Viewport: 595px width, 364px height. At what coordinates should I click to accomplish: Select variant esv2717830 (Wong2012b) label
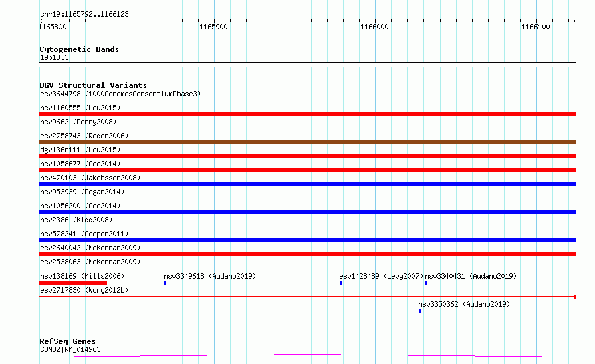[84, 290]
